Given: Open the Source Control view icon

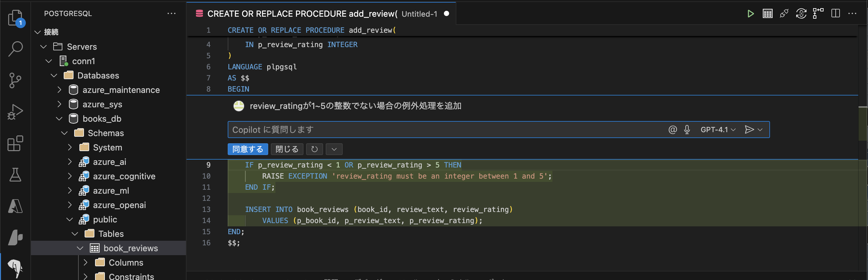Looking at the screenshot, I should tap(15, 80).
